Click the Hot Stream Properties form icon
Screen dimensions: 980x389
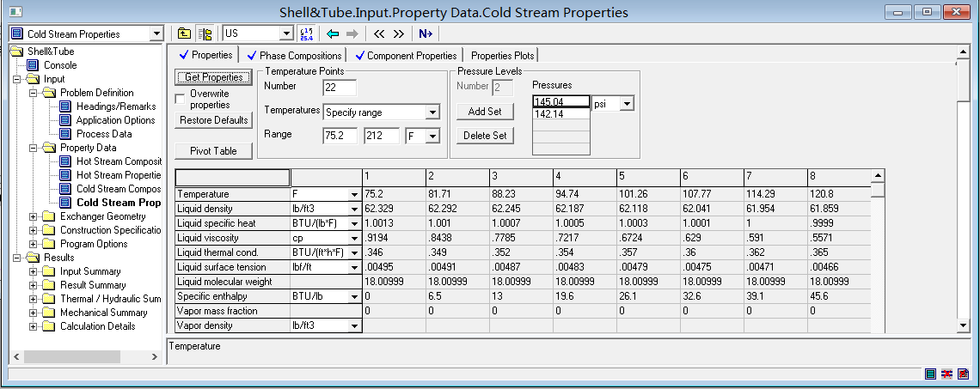click(65, 175)
